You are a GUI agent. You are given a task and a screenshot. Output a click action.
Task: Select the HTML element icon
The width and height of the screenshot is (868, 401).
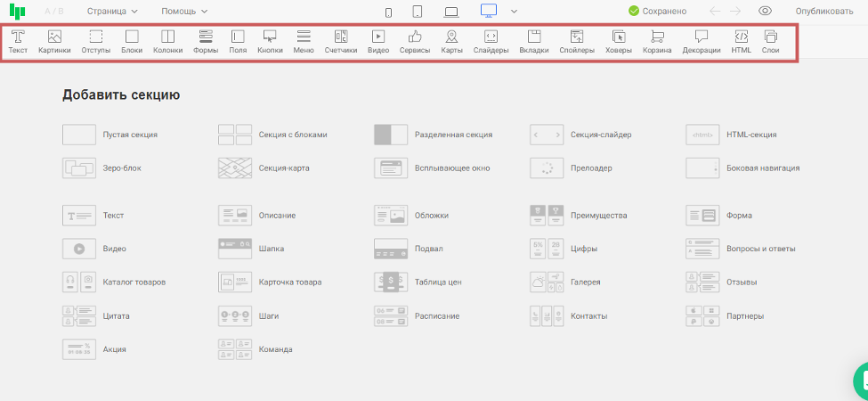pyautogui.click(x=741, y=42)
